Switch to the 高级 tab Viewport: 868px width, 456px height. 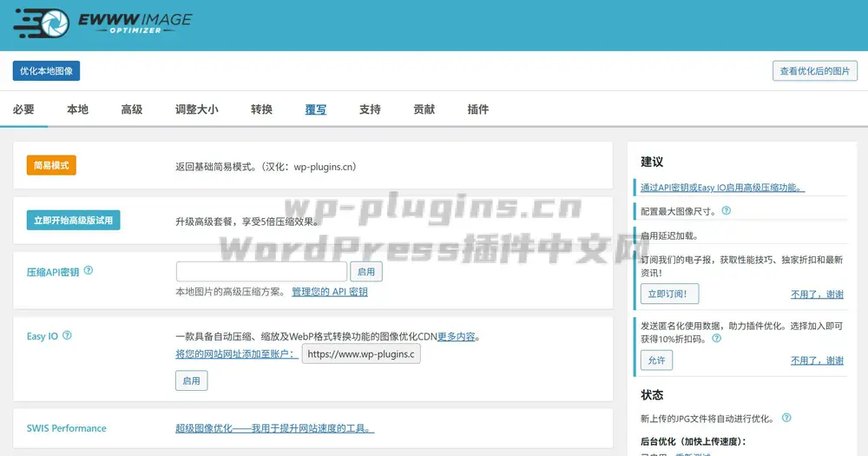[132, 109]
